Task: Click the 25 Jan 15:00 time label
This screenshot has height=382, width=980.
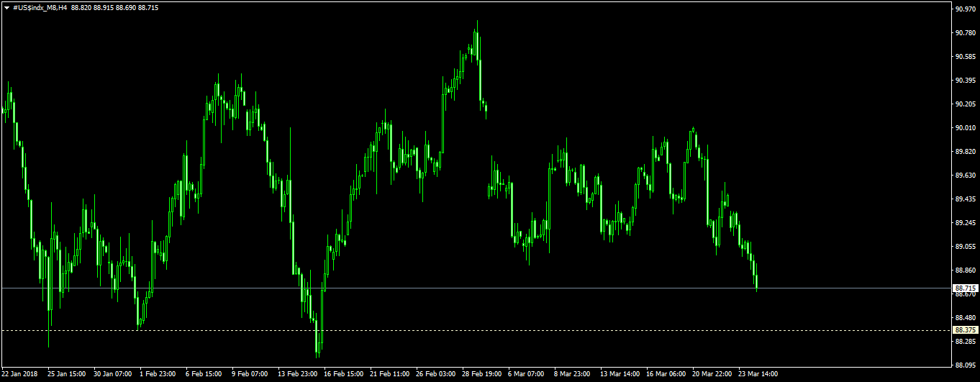Action: [x=67, y=374]
